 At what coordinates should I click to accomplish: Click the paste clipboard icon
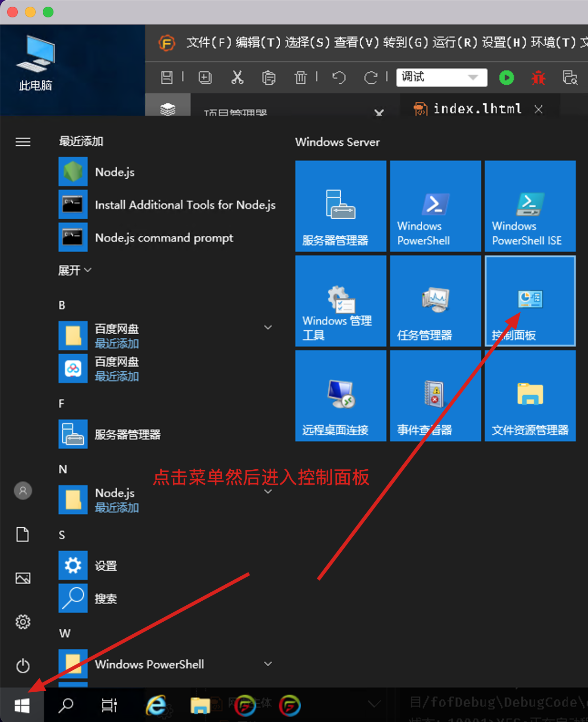click(269, 78)
